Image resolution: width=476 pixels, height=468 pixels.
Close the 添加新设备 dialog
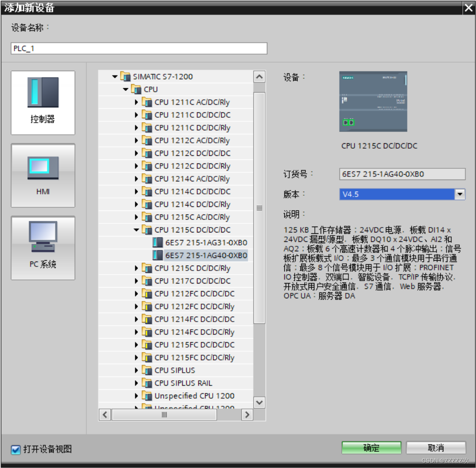pyautogui.click(x=469, y=8)
